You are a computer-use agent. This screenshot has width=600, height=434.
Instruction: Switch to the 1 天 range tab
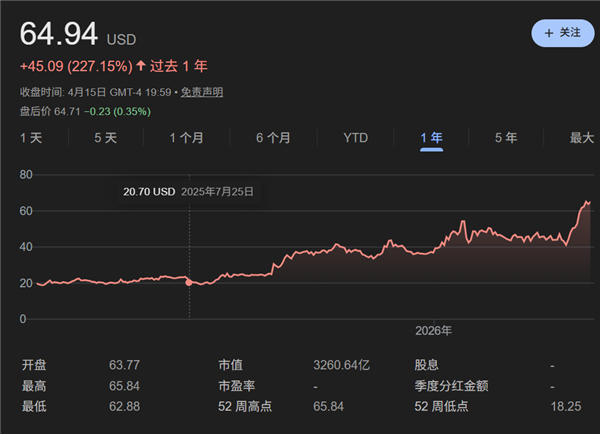click(x=32, y=138)
